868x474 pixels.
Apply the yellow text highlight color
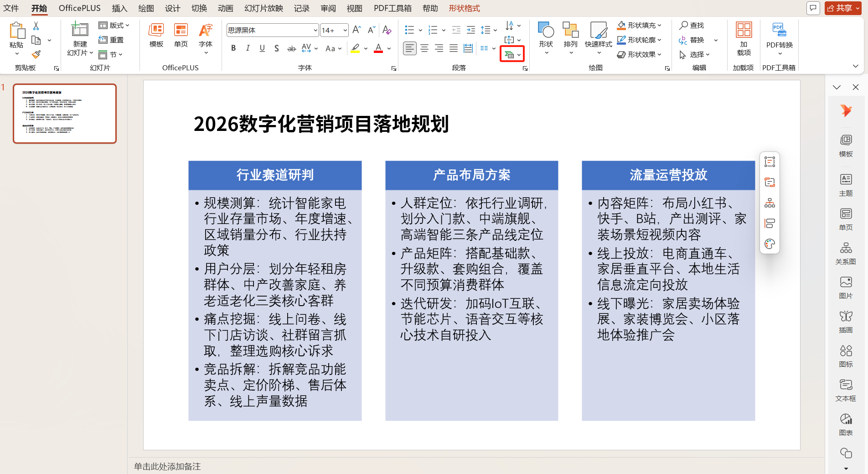pos(356,48)
